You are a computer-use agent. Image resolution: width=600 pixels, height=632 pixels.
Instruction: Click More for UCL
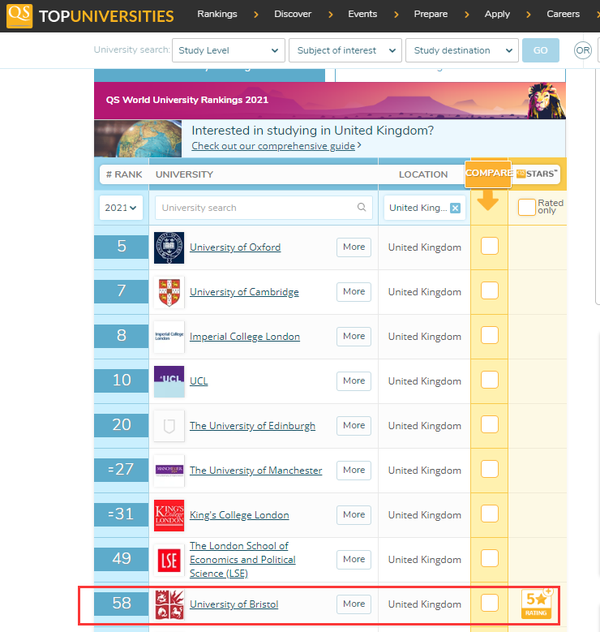tap(354, 381)
